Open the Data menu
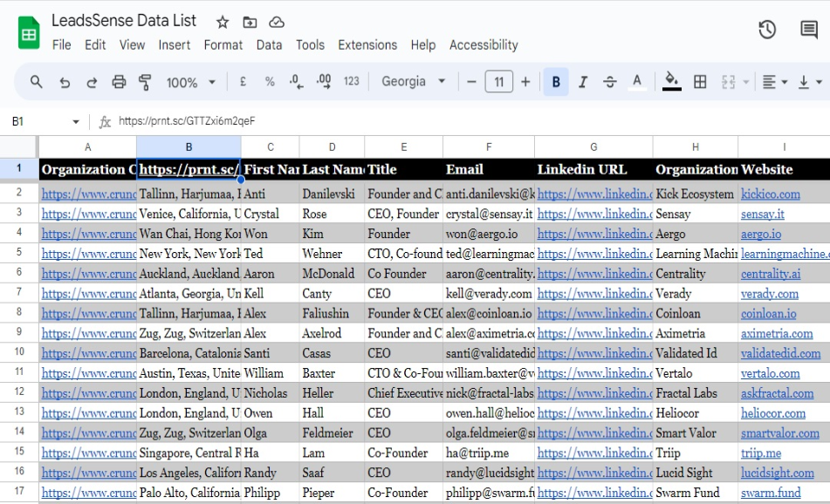 coord(270,45)
